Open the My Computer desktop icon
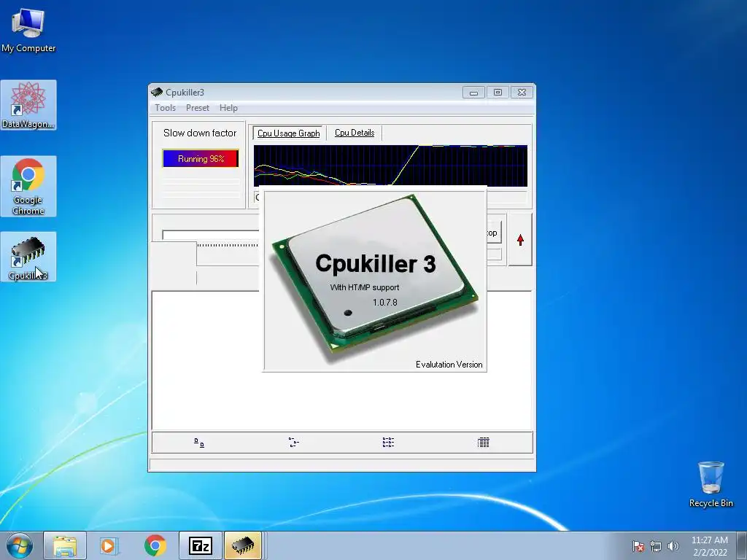The height and width of the screenshot is (560, 747). [28, 31]
